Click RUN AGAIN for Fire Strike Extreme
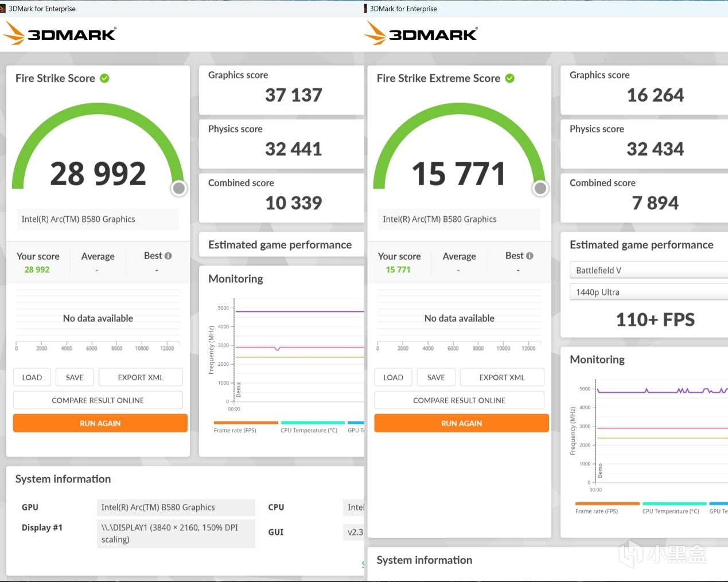 [462, 423]
